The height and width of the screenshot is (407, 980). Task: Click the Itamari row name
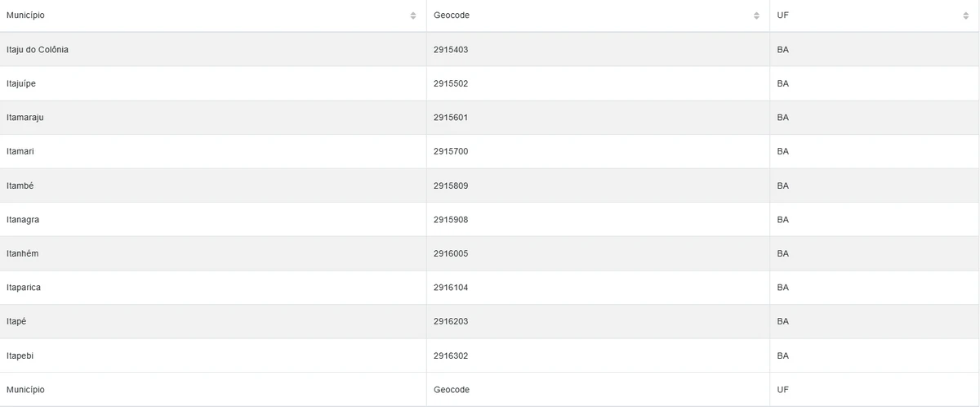[20, 152]
